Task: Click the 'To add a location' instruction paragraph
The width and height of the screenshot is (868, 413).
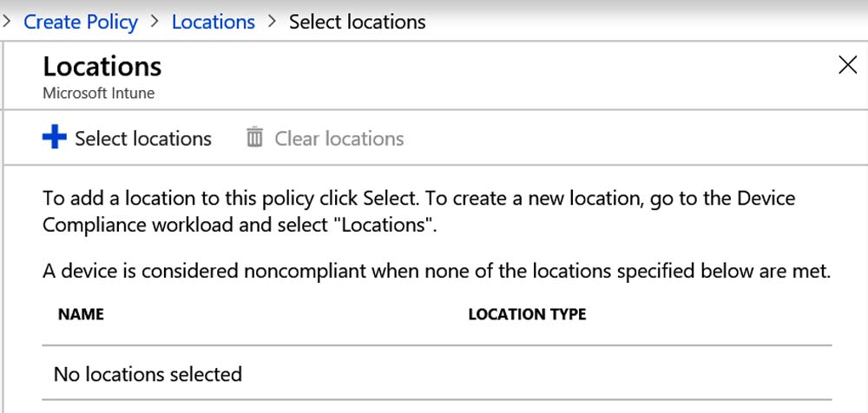Action: (419, 213)
